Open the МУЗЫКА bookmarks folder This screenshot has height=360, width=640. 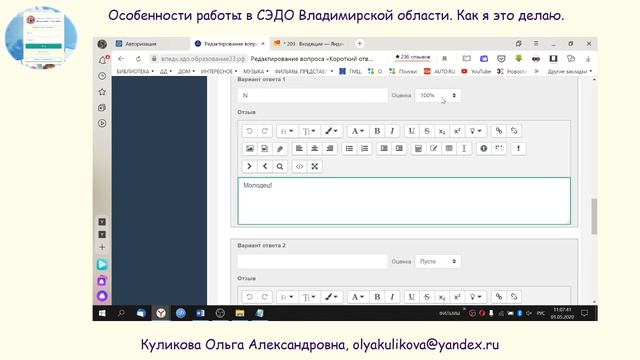pos(256,71)
